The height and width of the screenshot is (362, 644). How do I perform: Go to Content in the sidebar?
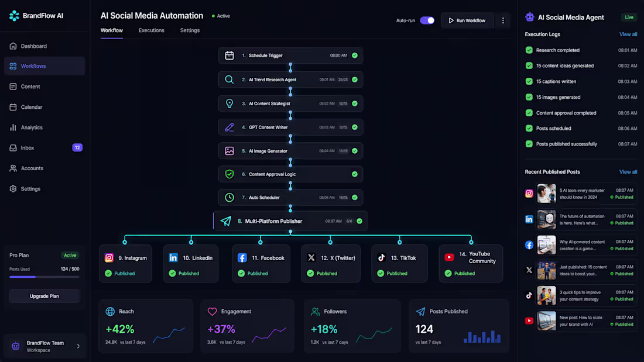[44, 87]
